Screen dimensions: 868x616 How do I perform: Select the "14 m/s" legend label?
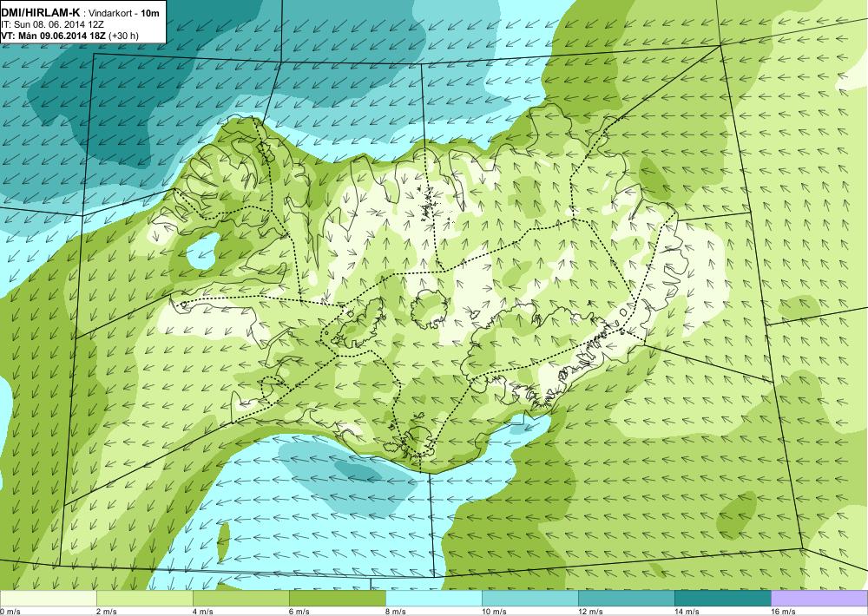click(x=687, y=612)
